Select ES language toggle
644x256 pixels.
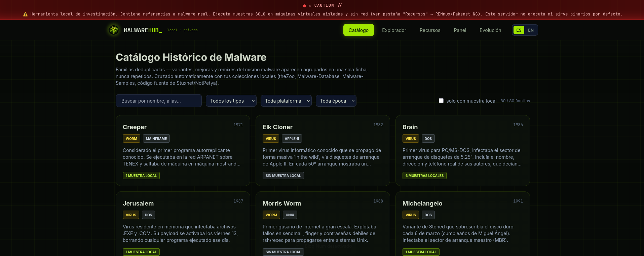(x=519, y=30)
